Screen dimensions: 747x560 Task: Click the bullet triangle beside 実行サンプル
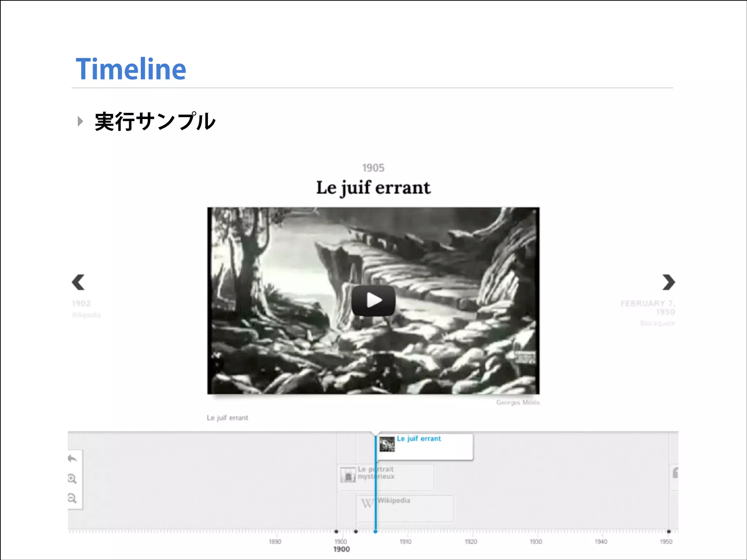click(x=81, y=121)
